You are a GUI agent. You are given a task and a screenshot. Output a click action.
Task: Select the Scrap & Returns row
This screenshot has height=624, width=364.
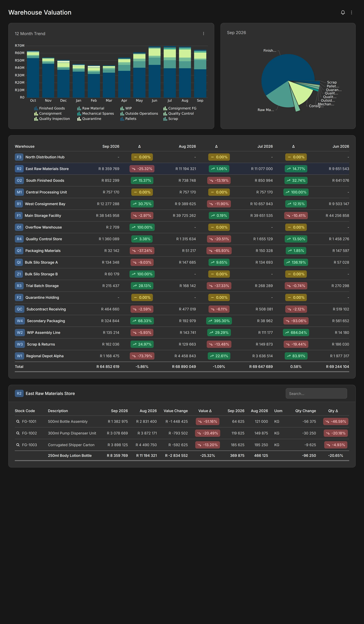click(x=182, y=344)
